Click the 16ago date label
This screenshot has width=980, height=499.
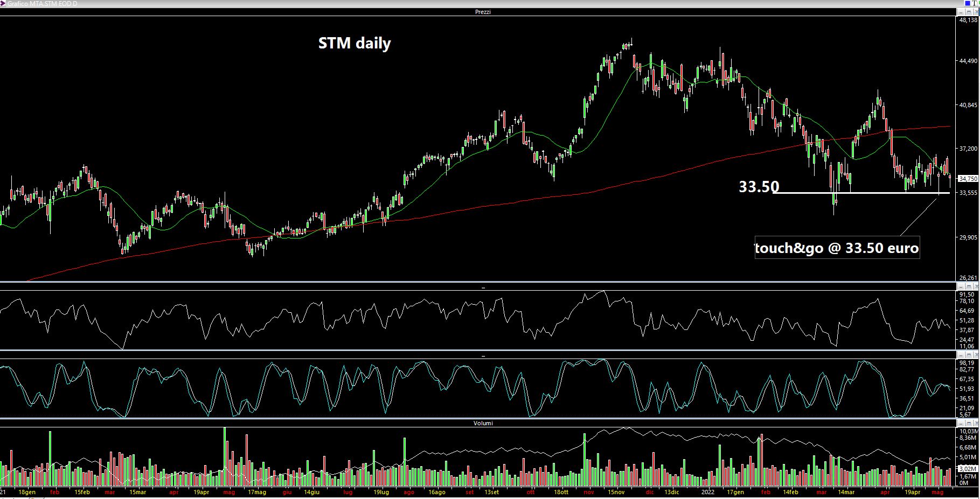click(437, 492)
